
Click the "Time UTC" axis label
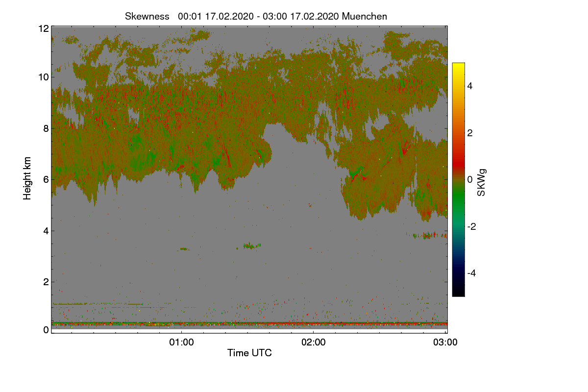coord(249,352)
